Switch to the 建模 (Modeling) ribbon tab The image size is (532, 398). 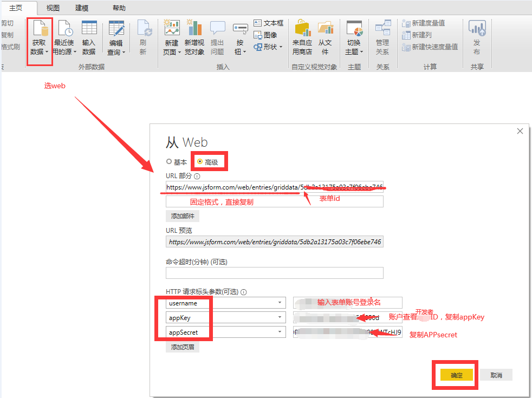tap(82, 8)
